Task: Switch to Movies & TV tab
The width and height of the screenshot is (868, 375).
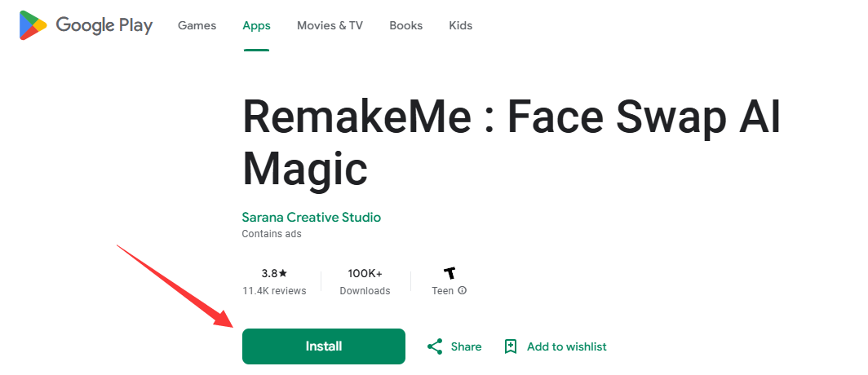Action: point(330,25)
